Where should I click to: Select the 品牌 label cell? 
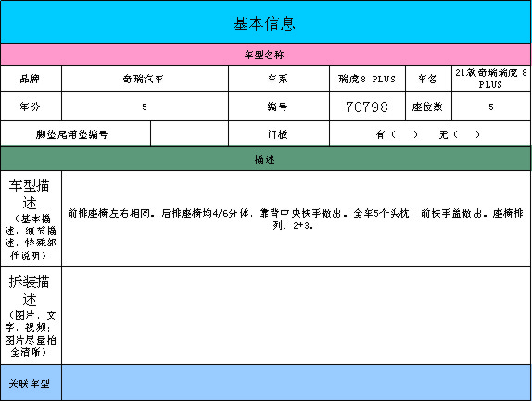coord(31,79)
